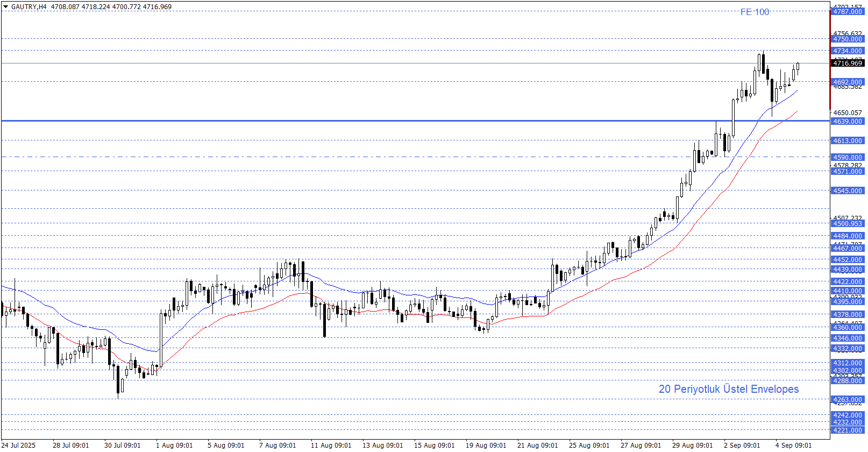Click the 27 Aug 09:01 time axis label
Screen dimensions: 868x452
click(x=641, y=445)
